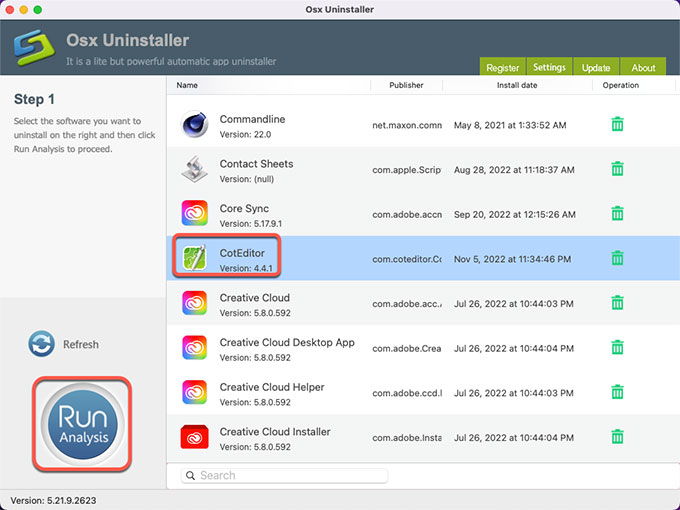The width and height of the screenshot is (680, 510).
Task: Click the Run Analysis button
Action: click(x=82, y=424)
